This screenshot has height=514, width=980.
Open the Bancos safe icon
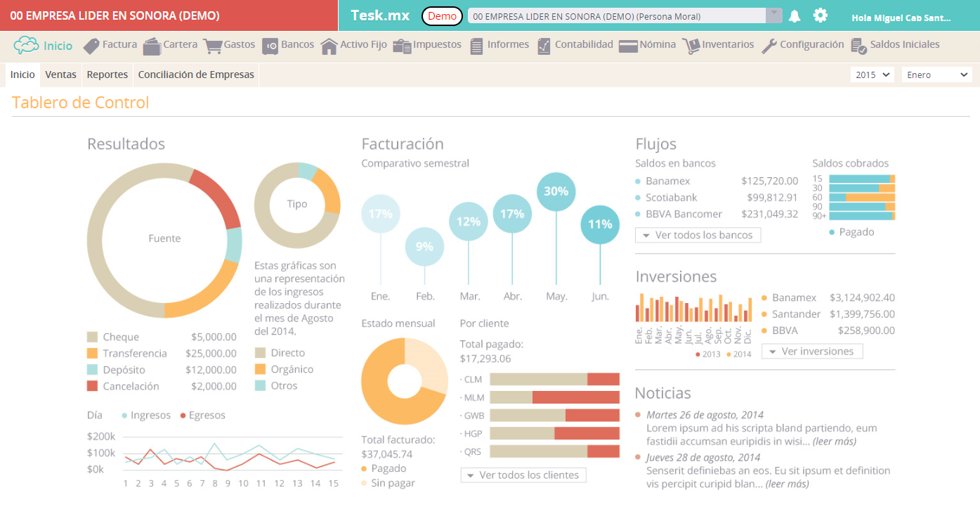coord(270,46)
